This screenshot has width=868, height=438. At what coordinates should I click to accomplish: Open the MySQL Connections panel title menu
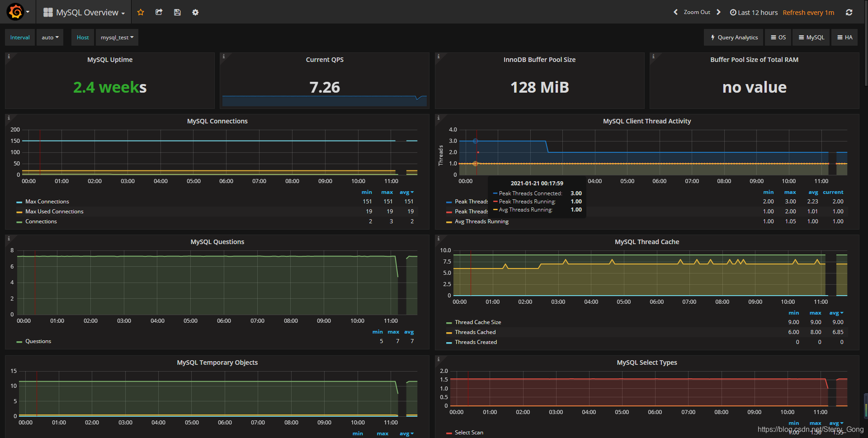pos(217,121)
